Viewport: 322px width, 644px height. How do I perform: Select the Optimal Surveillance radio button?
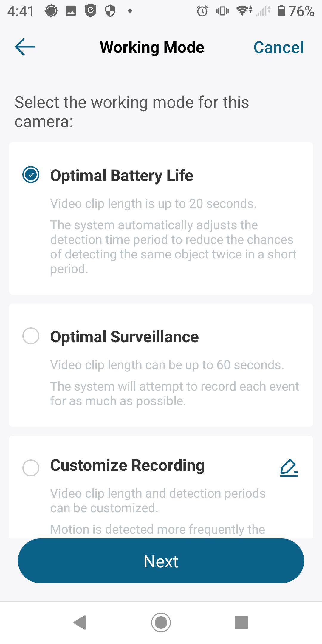pos(31,336)
